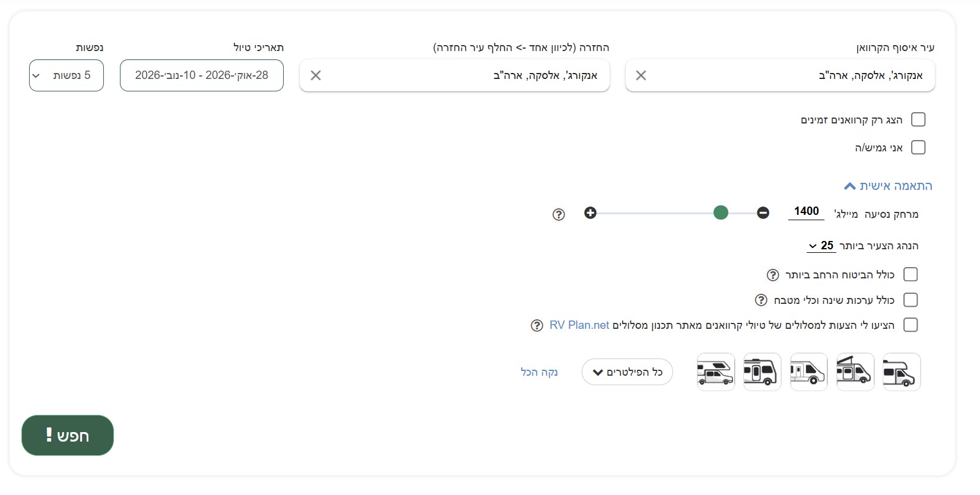Open the passengers '5 נפשות' dropdown
This screenshot has width=980, height=495.
click(66, 75)
